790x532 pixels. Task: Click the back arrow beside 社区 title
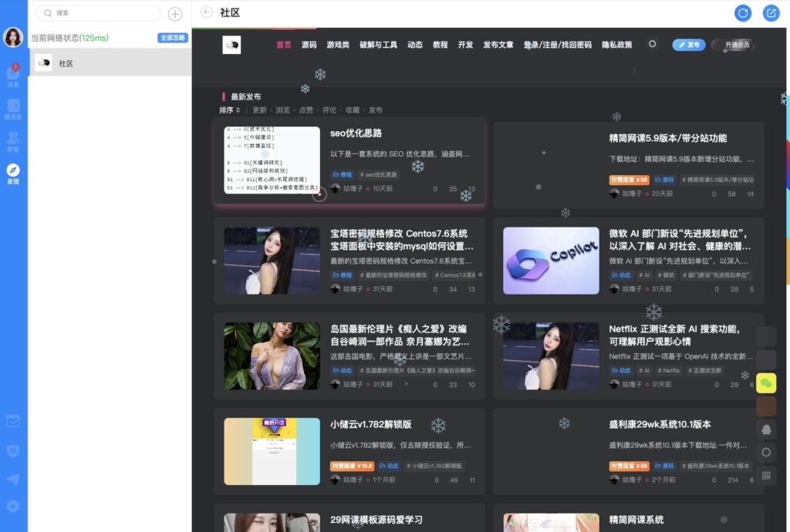point(206,12)
